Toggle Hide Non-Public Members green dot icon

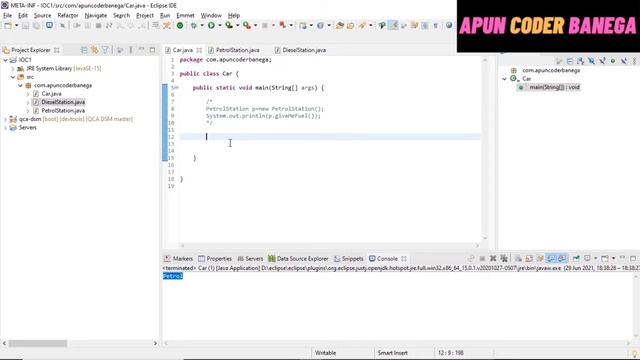pos(613,61)
